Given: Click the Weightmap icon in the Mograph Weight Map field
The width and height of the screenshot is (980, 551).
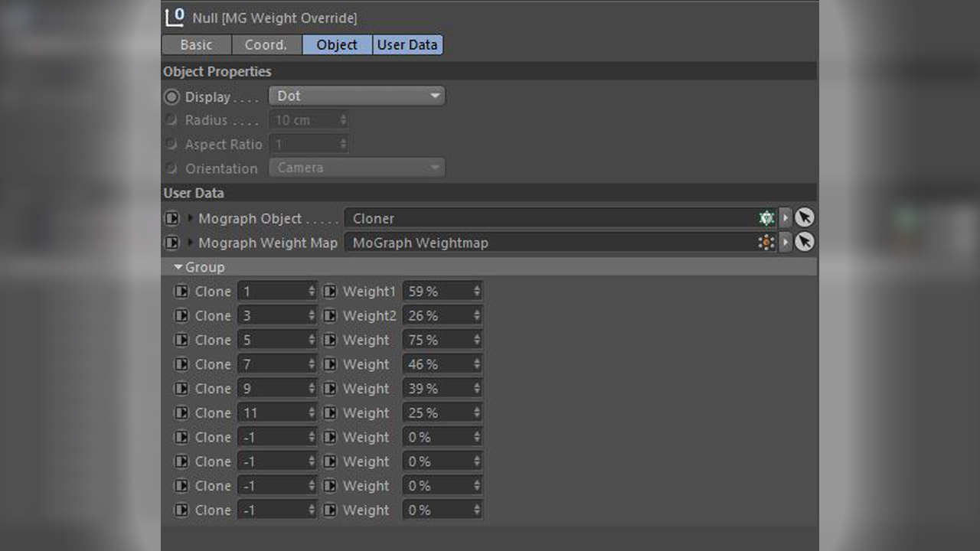Looking at the screenshot, I should pos(766,243).
